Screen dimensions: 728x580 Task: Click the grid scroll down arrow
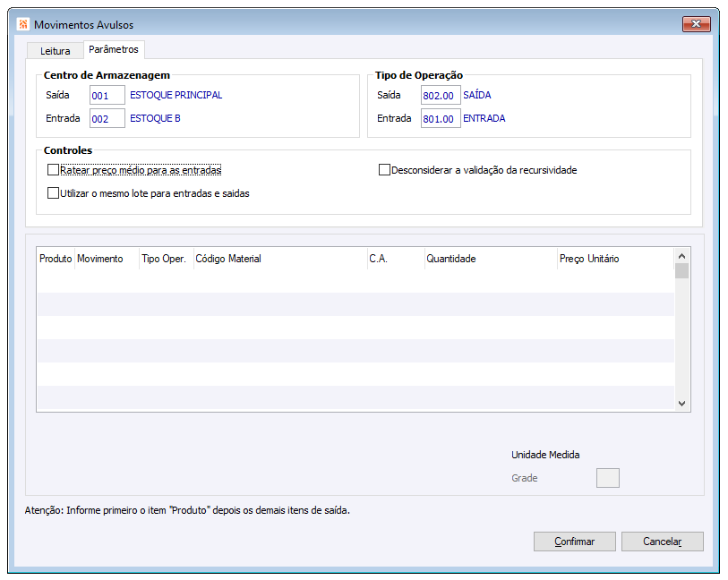pos(682,403)
